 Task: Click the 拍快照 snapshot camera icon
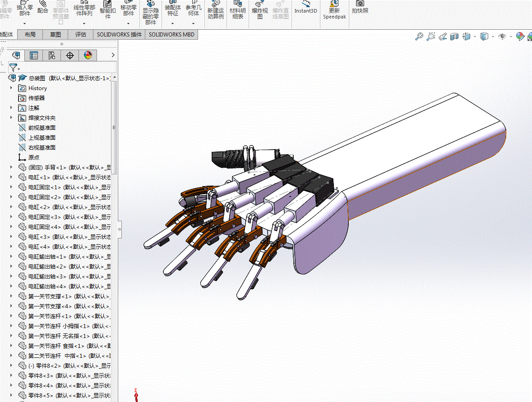pos(360,8)
